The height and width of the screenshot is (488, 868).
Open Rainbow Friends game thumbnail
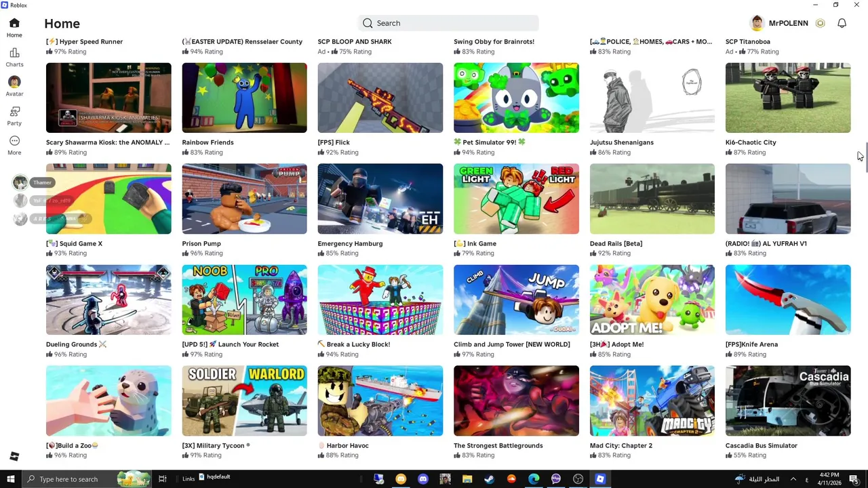click(x=244, y=98)
